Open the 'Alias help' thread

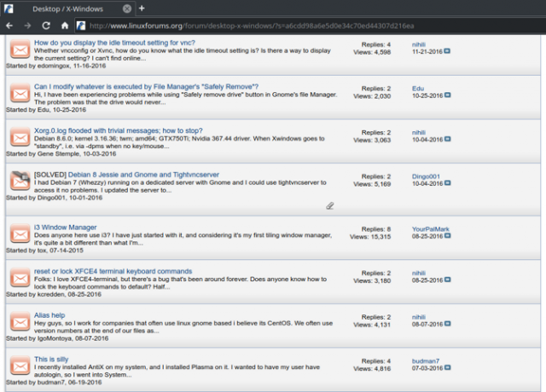(x=49, y=315)
